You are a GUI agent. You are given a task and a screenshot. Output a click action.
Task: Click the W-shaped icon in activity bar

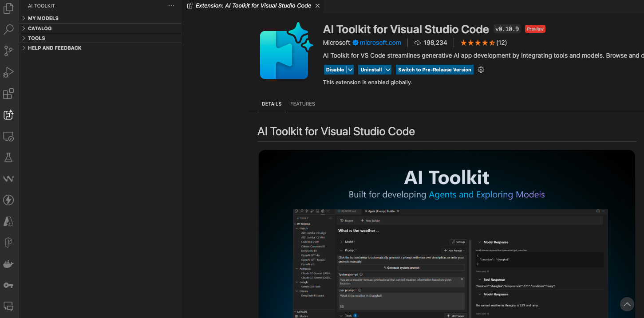click(x=8, y=179)
